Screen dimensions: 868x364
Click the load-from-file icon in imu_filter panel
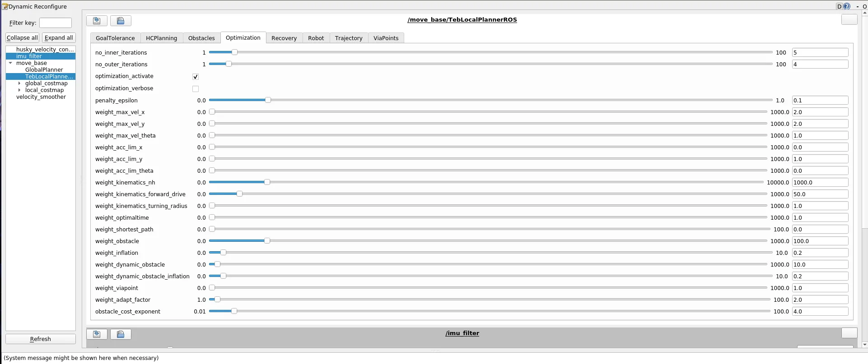pyautogui.click(x=97, y=334)
